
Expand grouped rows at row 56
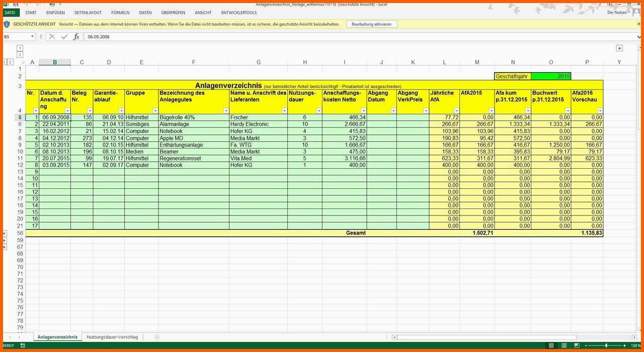(x=5, y=234)
